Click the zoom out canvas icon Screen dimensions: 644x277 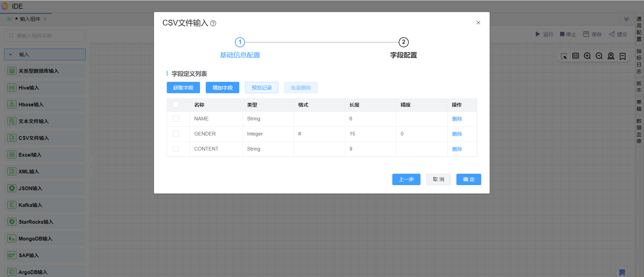(x=599, y=56)
